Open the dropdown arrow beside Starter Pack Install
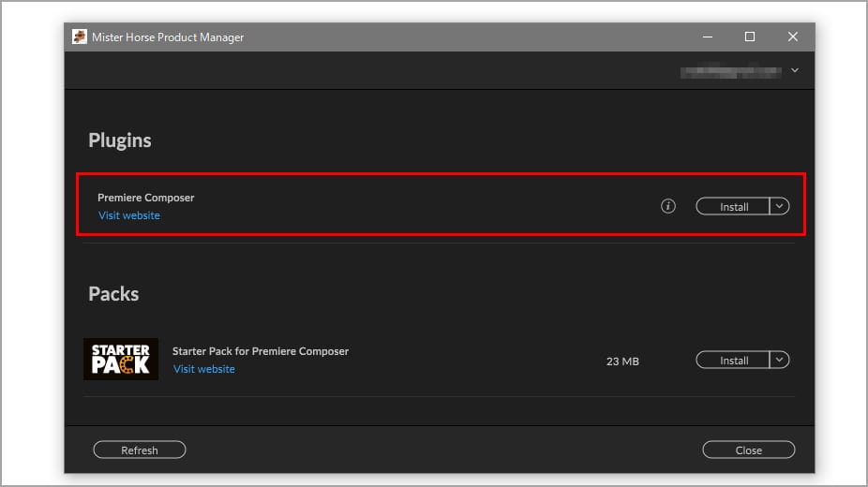The height and width of the screenshot is (487, 868). 780,360
